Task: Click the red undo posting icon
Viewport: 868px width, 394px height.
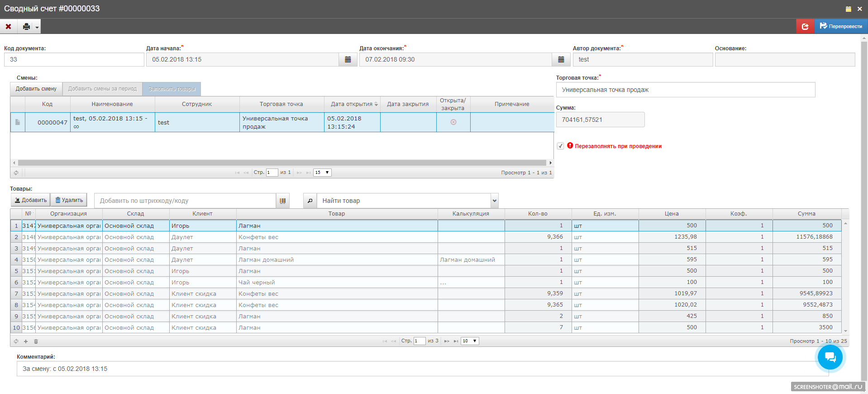Action: coord(805,27)
